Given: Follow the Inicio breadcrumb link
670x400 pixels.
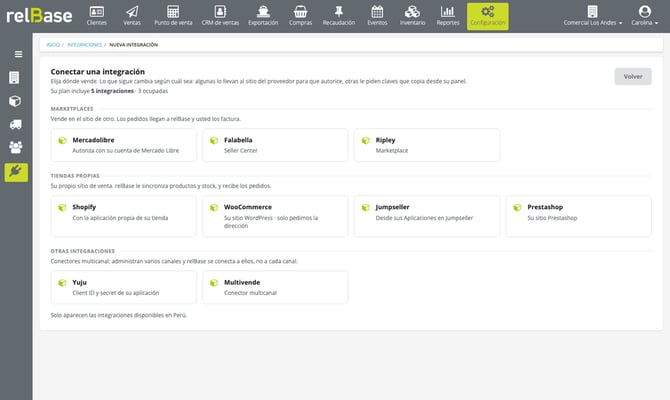Looking at the screenshot, I should [53, 45].
